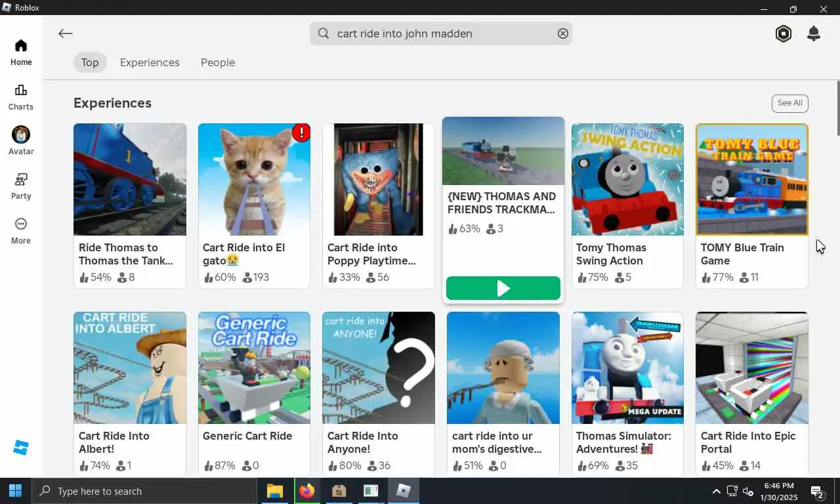Click the Windows taskbar search box
This screenshot has height=504, width=840.
[144, 491]
